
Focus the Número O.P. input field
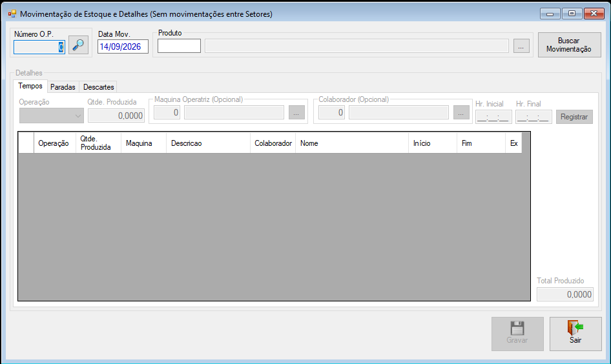click(39, 47)
